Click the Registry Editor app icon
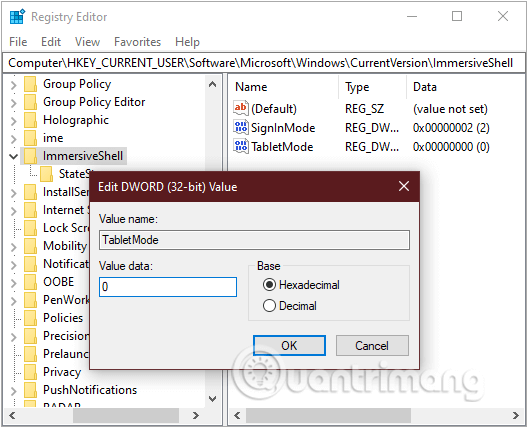Image resolution: width=528 pixels, height=428 pixels. pos(17,17)
